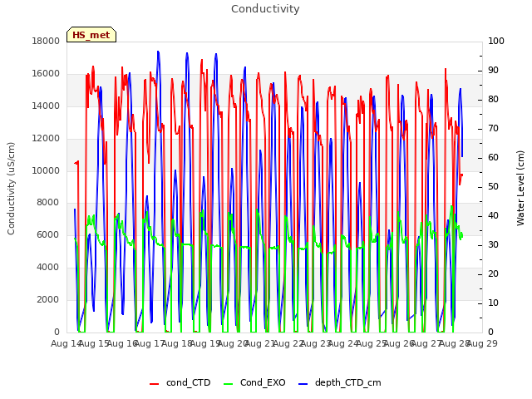532x399 pixels.
Task: Click the red cond_CTD legend swatch
Action: point(154,384)
